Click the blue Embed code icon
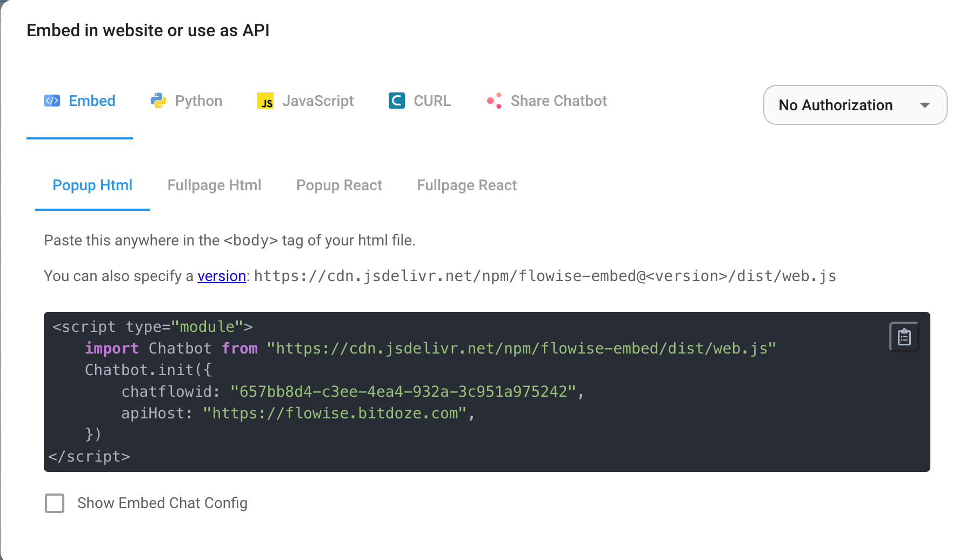 [52, 101]
